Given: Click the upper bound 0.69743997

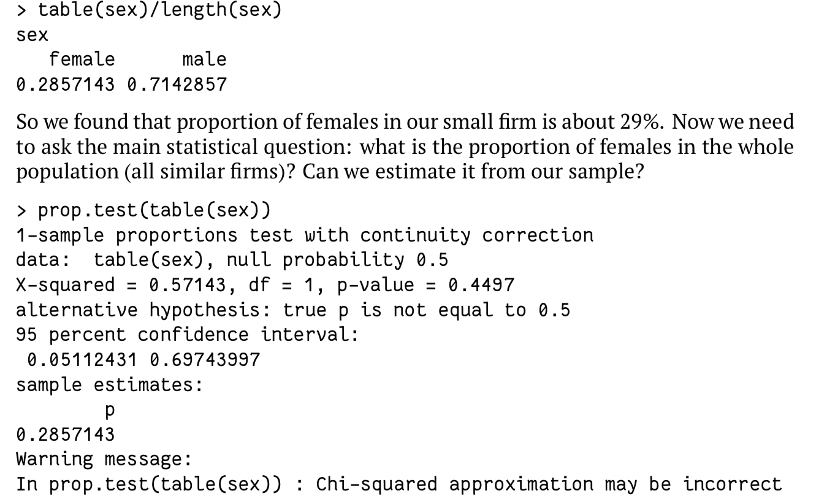Looking at the screenshot, I should pyautogui.click(x=205, y=360).
